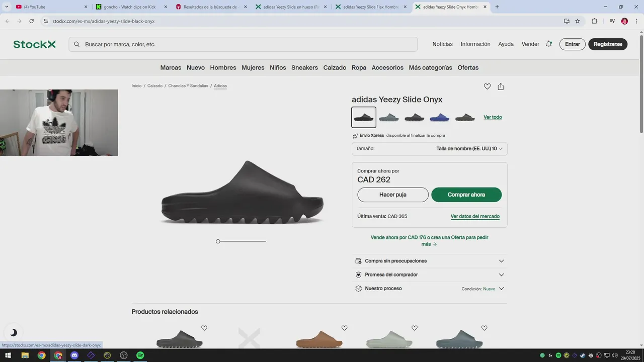Click the StockX logo

tap(34, 44)
